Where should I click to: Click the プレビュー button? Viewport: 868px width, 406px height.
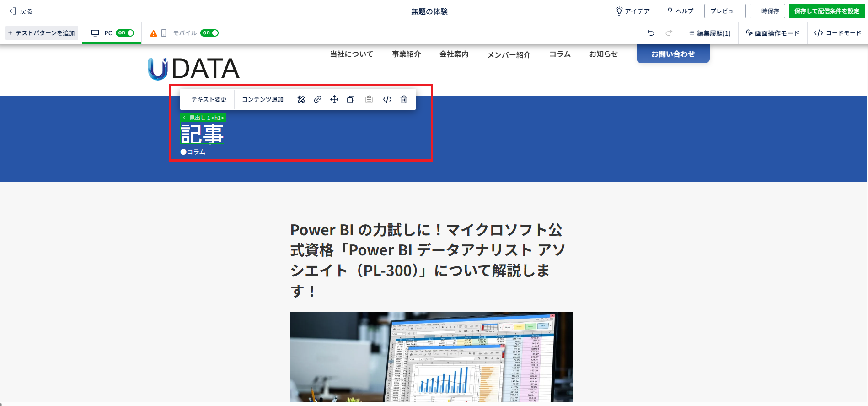[725, 11]
